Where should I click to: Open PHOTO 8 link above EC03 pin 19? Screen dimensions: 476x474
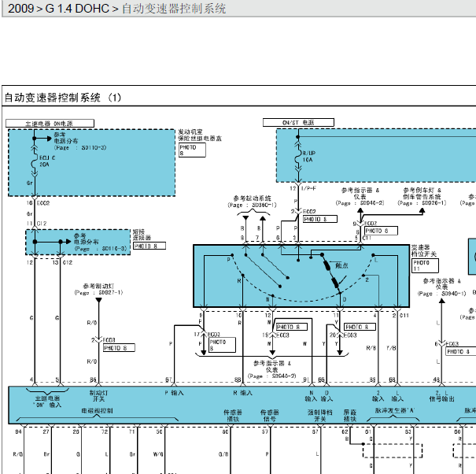pyautogui.click(x=291, y=327)
